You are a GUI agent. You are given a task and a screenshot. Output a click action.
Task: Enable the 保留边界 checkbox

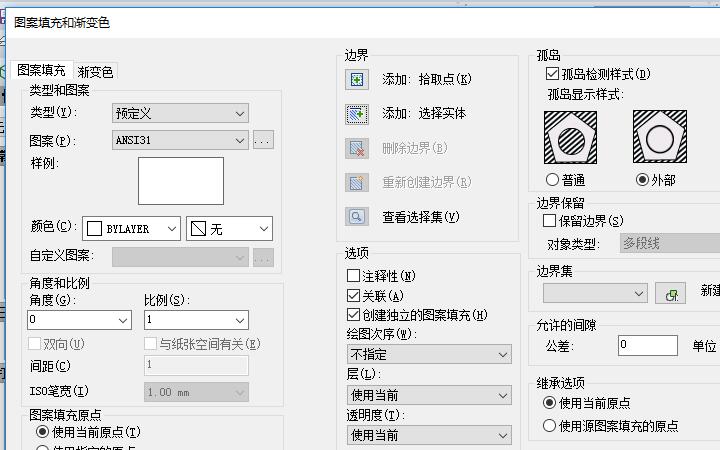[x=549, y=221]
